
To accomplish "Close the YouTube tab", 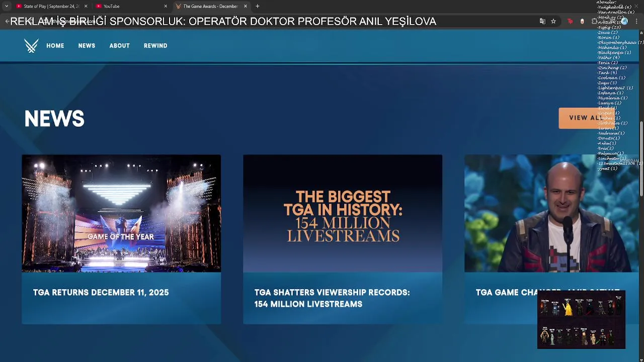I will click(x=166, y=6).
